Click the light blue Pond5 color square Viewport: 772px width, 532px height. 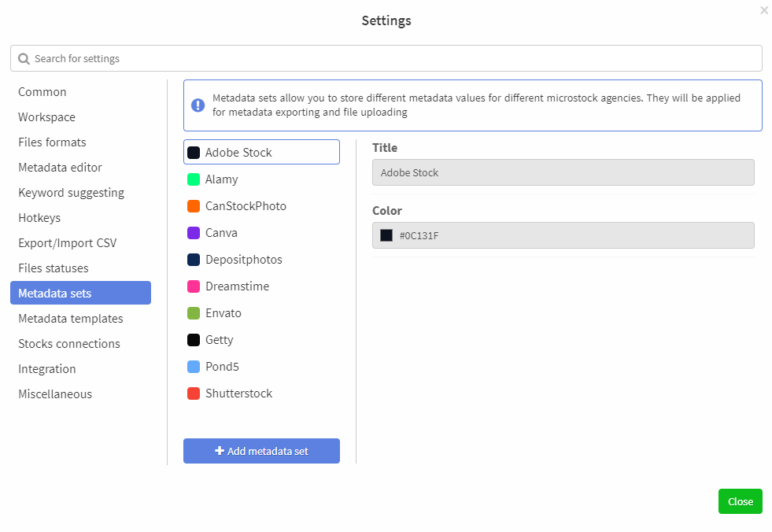[194, 367]
